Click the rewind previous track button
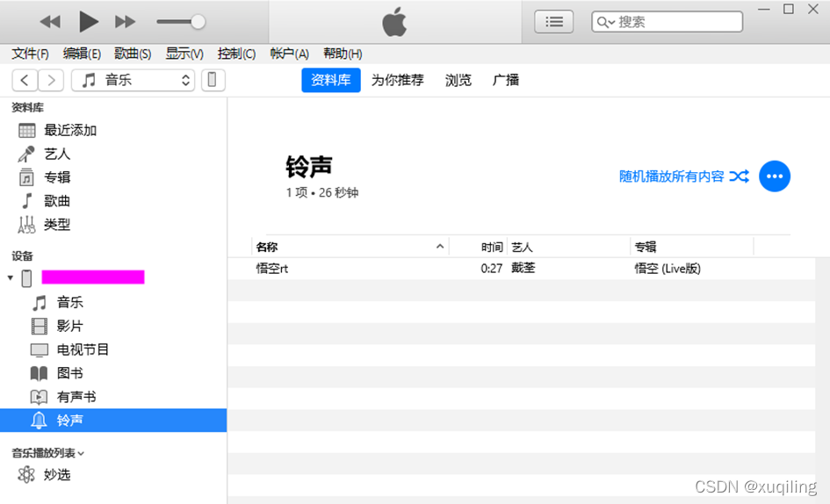The height and width of the screenshot is (504, 830). point(50,22)
